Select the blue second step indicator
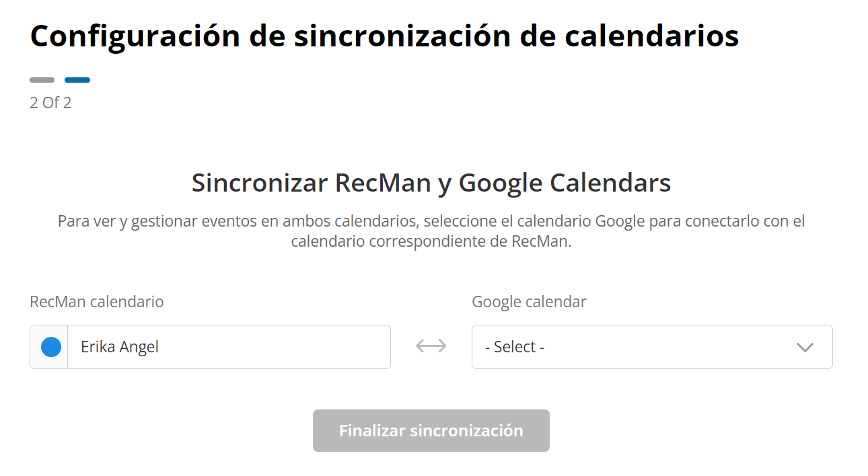The image size is (868, 476). coord(77,80)
